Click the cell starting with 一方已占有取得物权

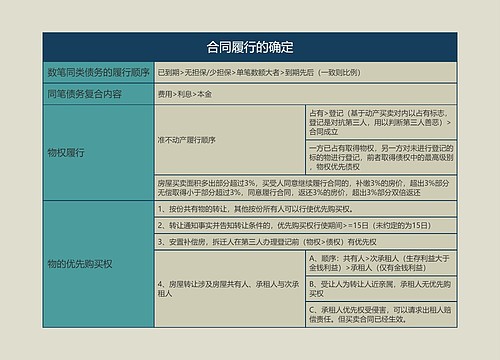[x=381, y=157]
